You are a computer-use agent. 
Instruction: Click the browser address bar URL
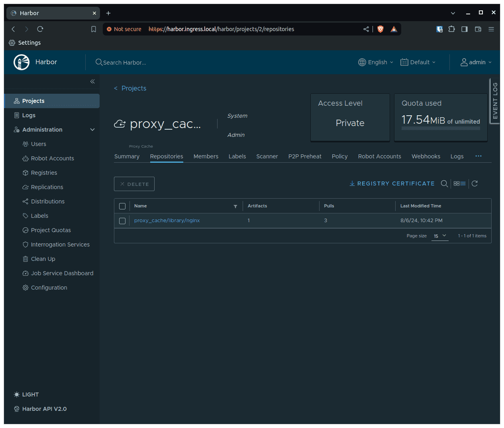(221, 29)
